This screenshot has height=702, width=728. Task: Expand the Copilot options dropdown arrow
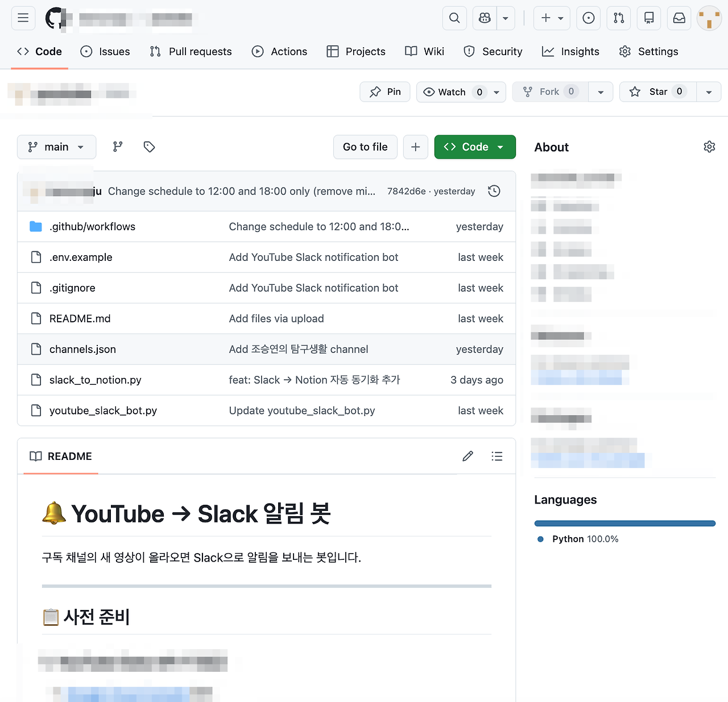click(x=506, y=18)
